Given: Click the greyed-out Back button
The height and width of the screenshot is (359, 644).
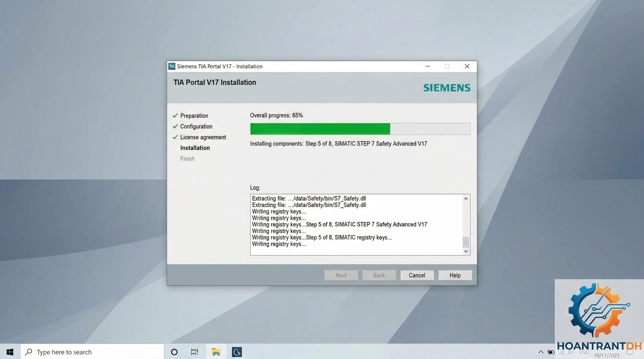Looking at the screenshot, I should (x=379, y=275).
